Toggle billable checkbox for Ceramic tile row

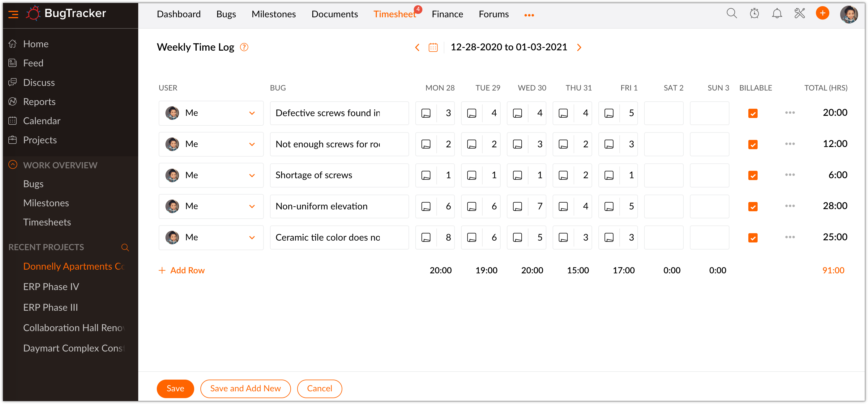point(753,238)
